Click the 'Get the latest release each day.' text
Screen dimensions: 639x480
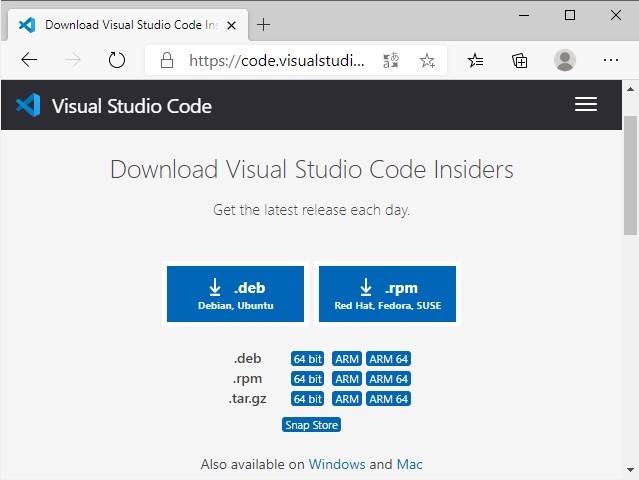point(311,210)
